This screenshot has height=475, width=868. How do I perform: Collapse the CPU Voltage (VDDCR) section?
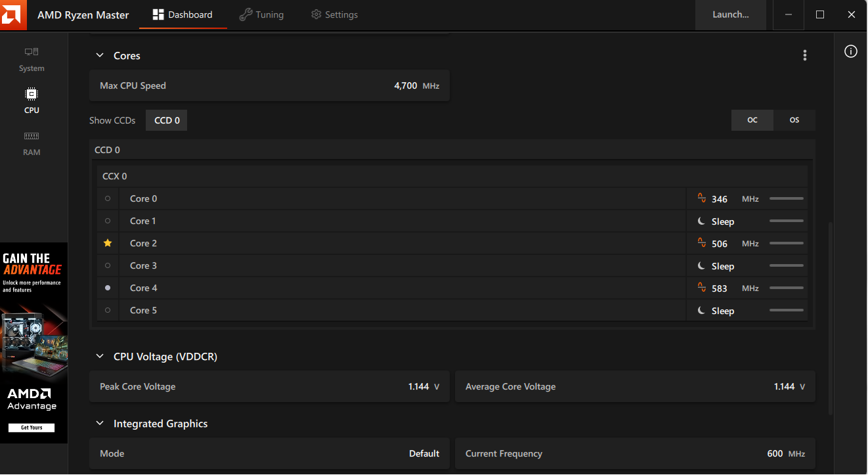coord(100,357)
